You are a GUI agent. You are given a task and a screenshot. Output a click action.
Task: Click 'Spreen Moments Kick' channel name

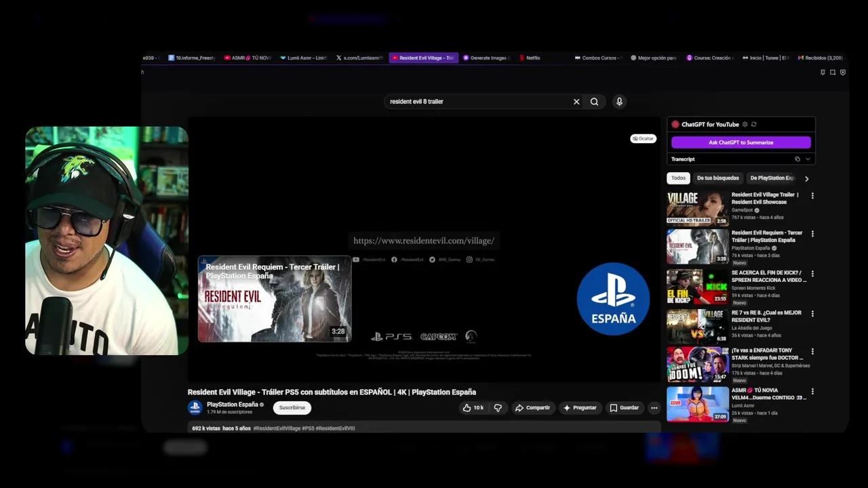pyautogui.click(x=753, y=288)
